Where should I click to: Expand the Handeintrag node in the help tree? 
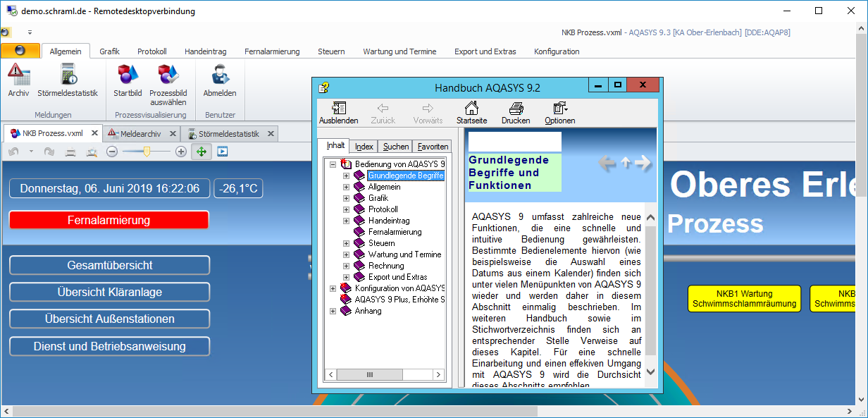click(346, 221)
